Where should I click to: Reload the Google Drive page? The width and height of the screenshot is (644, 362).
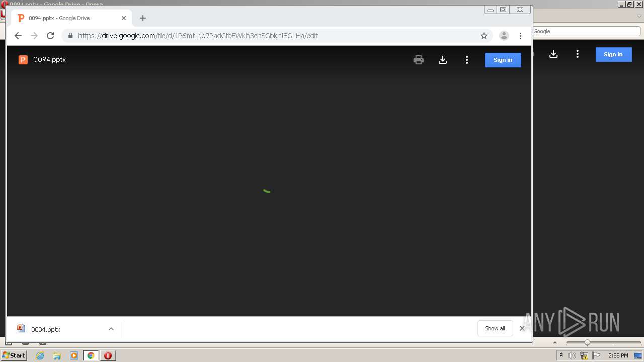(50, 36)
